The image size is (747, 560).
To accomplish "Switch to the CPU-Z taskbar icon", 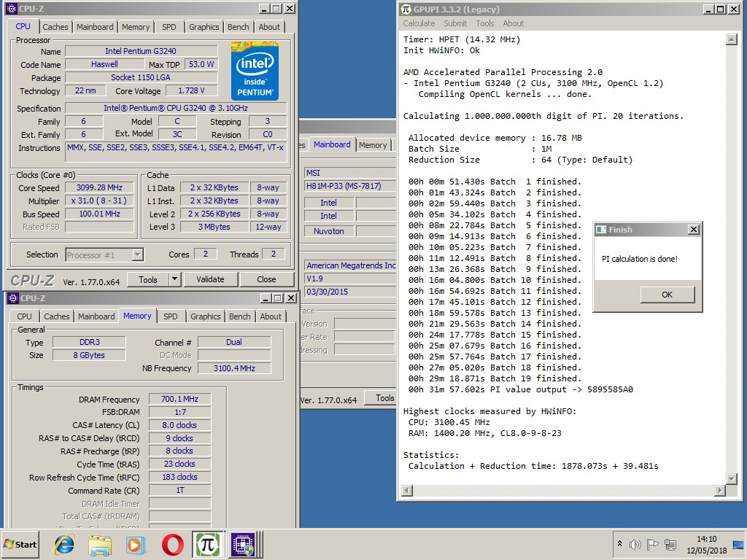I will [x=244, y=544].
